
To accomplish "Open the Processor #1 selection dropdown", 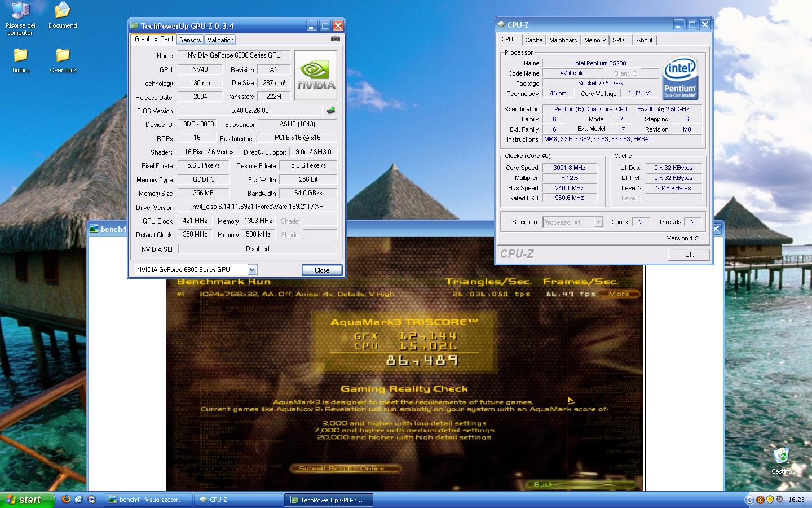I will 598,222.
